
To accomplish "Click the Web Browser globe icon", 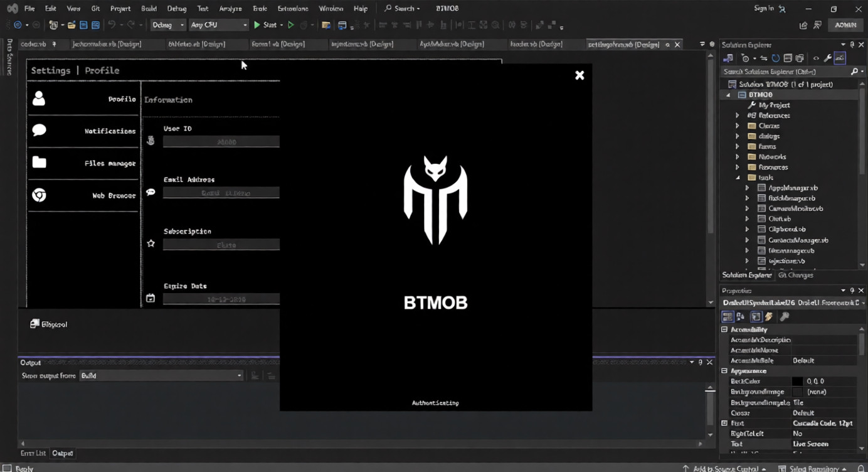I will tap(39, 195).
